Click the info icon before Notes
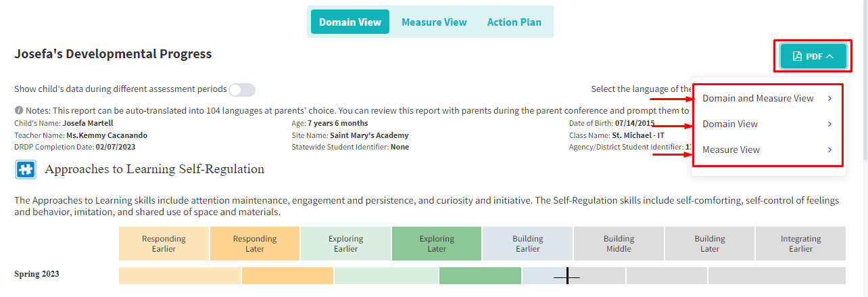This screenshot has width=868, height=297. 19,110
